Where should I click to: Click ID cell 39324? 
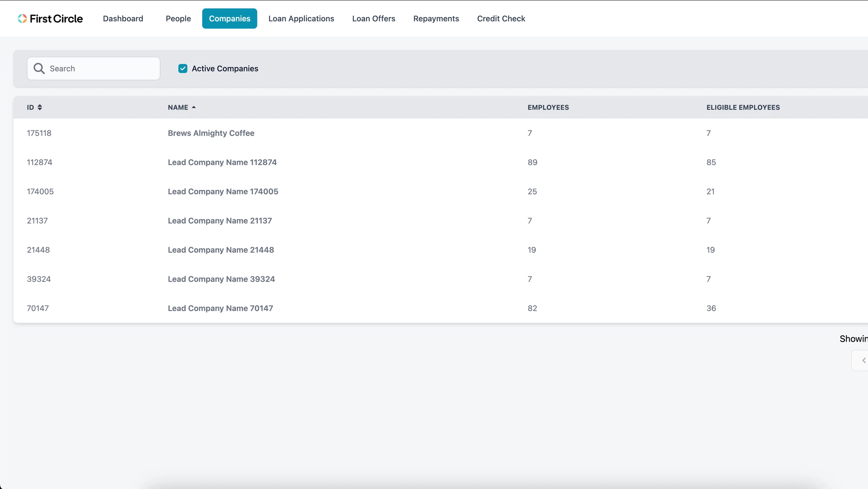click(x=39, y=279)
